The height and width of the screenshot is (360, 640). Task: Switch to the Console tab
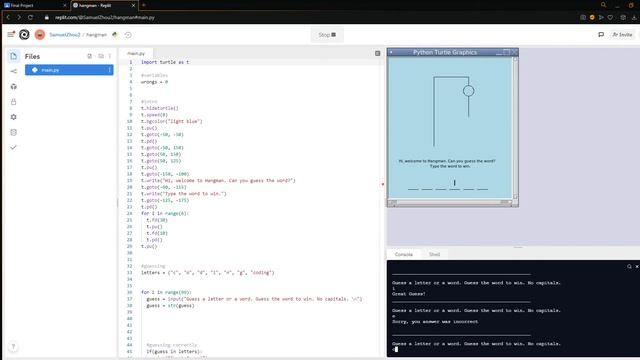click(404, 254)
